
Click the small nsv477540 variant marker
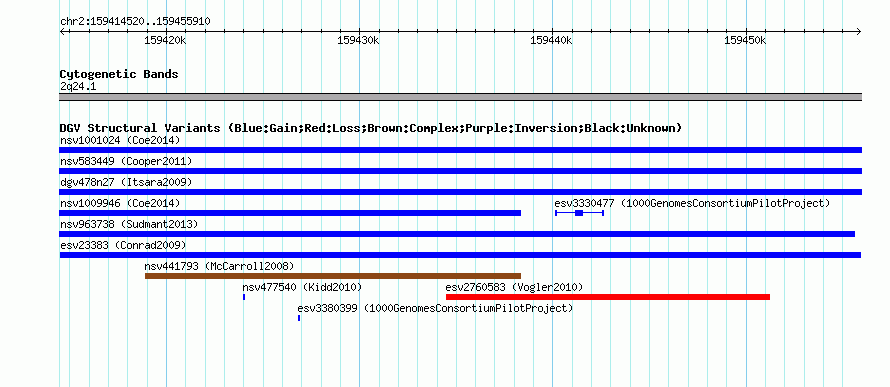click(244, 297)
